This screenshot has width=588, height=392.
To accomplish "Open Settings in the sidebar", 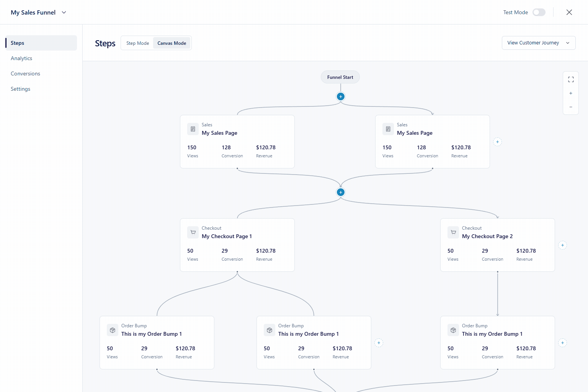I will point(20,89).
